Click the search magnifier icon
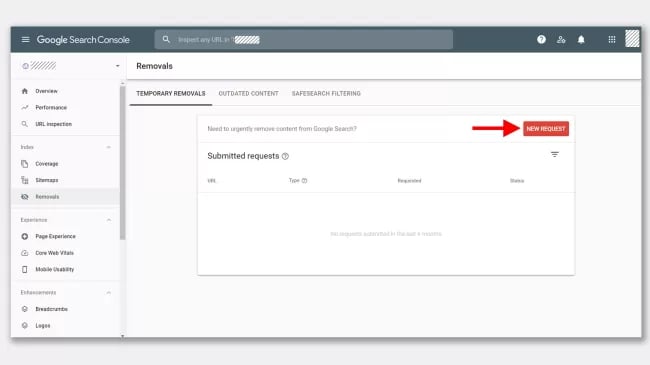650x365 pixels. 166,39
